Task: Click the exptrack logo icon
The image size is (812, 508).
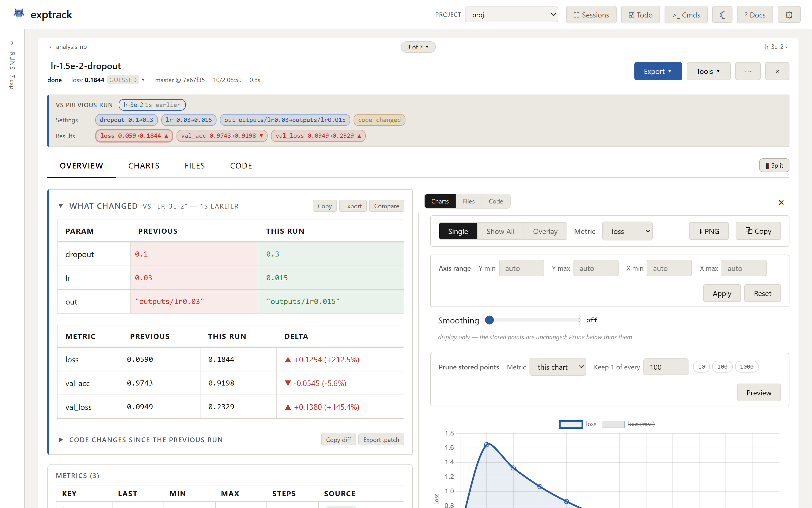Action: 19,14
